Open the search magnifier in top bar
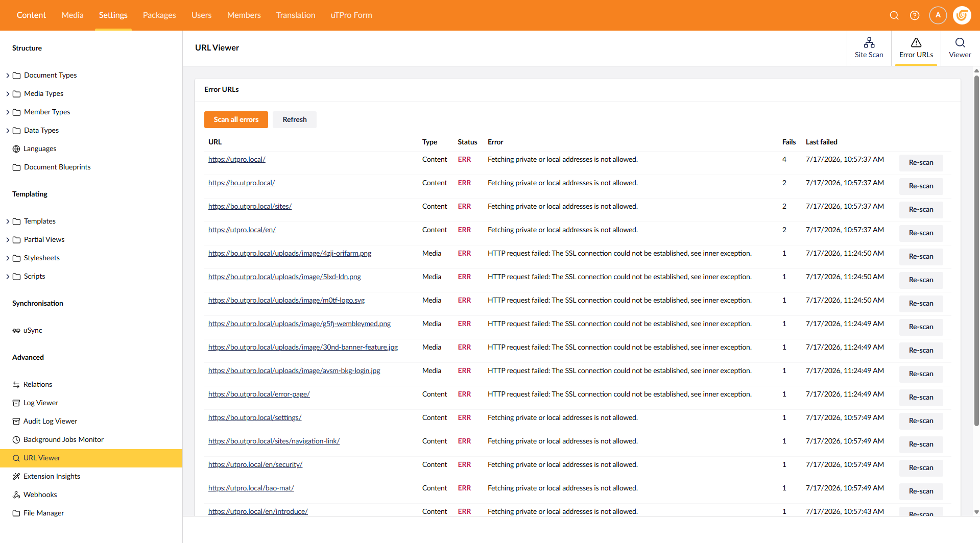Image resolution: width=980 pixels, height=543 pixels. pyautogui.click(x=894, y=15)
